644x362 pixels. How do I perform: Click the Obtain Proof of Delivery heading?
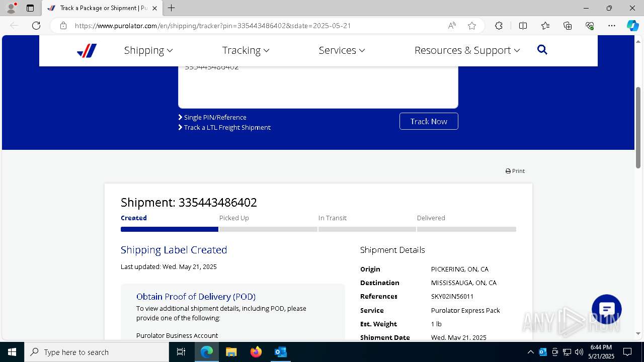(x=196, y=297)
